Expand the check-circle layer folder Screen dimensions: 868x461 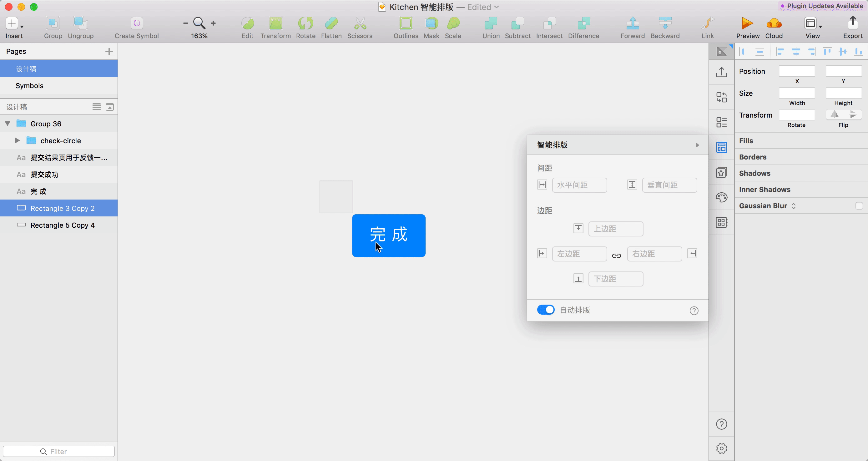point(18,140)
